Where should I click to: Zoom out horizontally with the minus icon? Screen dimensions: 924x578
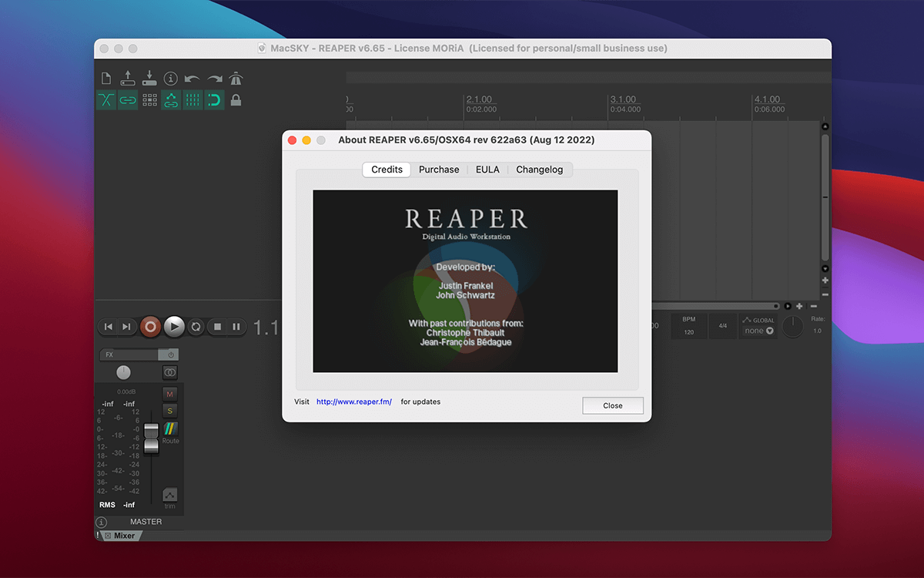pos(814,306)
